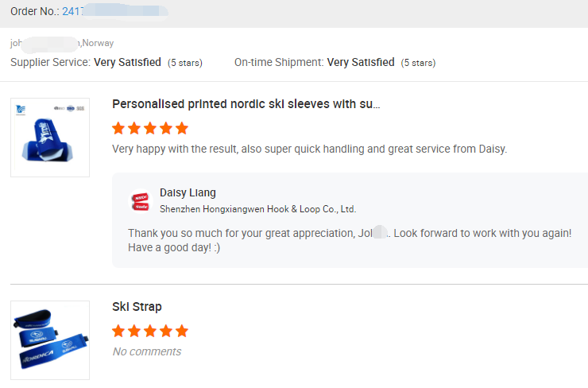The width and height of the screenshot is (588, 388).
Task: Click the fifth star of ski sleeves rating
Action: (182, 128)
